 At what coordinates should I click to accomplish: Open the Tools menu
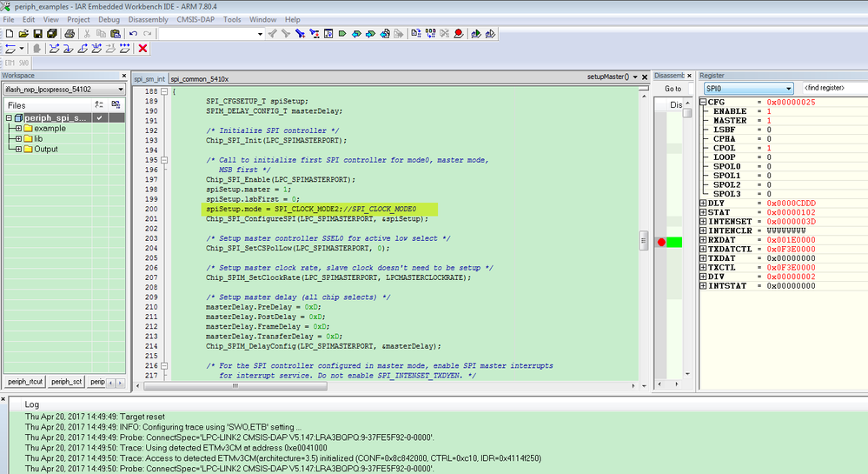coord(232,19)
